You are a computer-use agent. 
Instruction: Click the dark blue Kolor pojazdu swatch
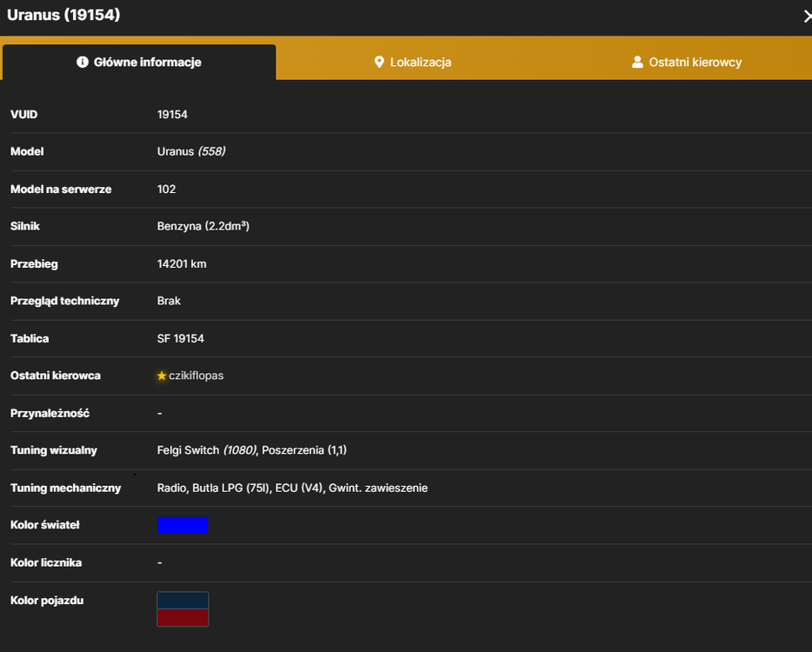[x=183, y=601]
